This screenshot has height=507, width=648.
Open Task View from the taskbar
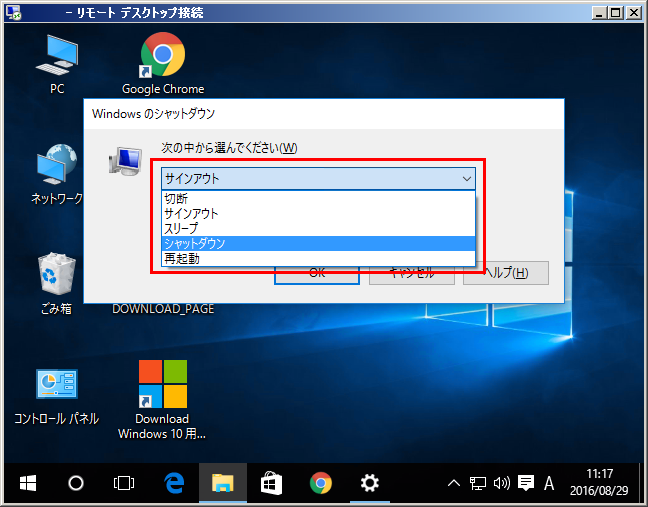coord(124,483)
